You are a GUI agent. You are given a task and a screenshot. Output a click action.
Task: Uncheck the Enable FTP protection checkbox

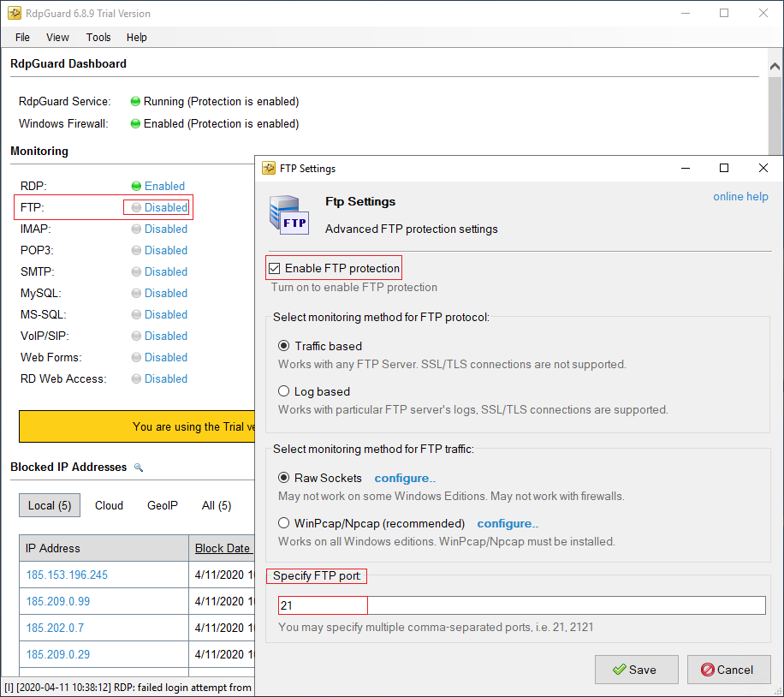[275, 269]
